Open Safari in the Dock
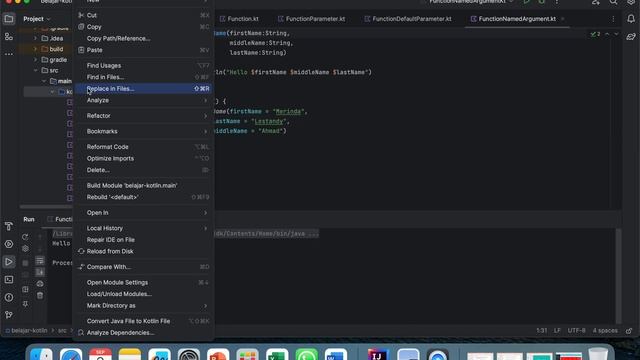This screenshot has width=640, height=360. tap(71, 354)
